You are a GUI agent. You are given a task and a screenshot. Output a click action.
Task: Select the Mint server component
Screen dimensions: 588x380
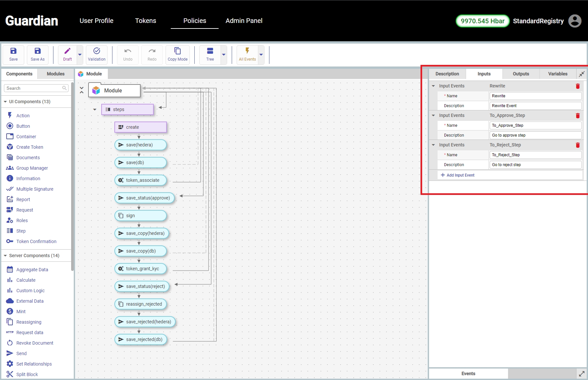21,312
